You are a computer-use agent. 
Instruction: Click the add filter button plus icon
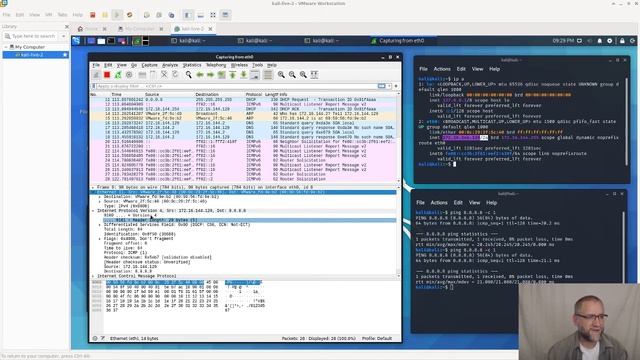pos(396,87)
